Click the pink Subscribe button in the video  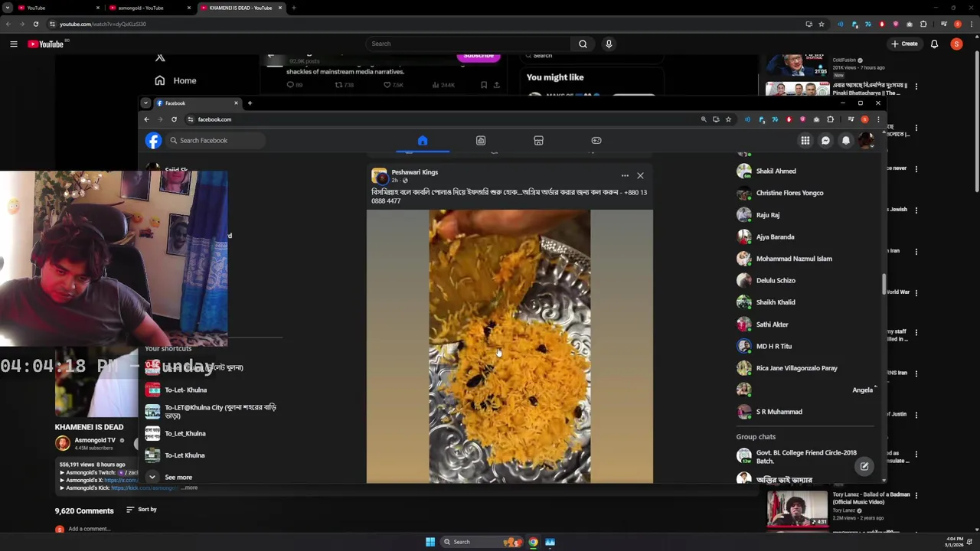click(478, 55)
